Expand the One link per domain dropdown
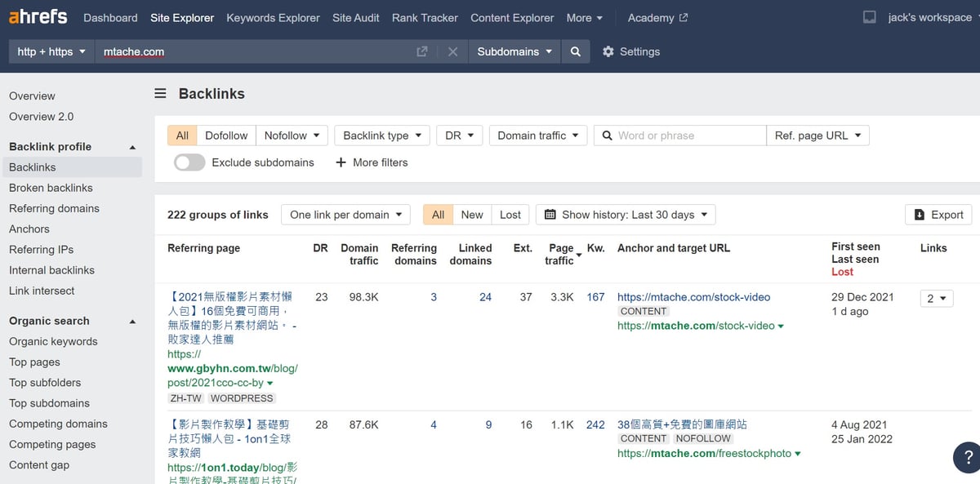 [x=346, y=215]
